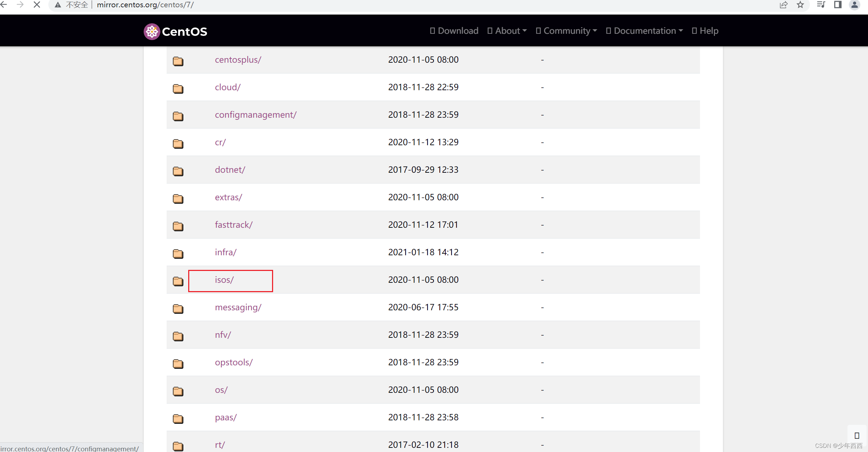Open the isos/ directory link
The width and height of the screenshot is (868, 452).
click(x=224, y=280)
